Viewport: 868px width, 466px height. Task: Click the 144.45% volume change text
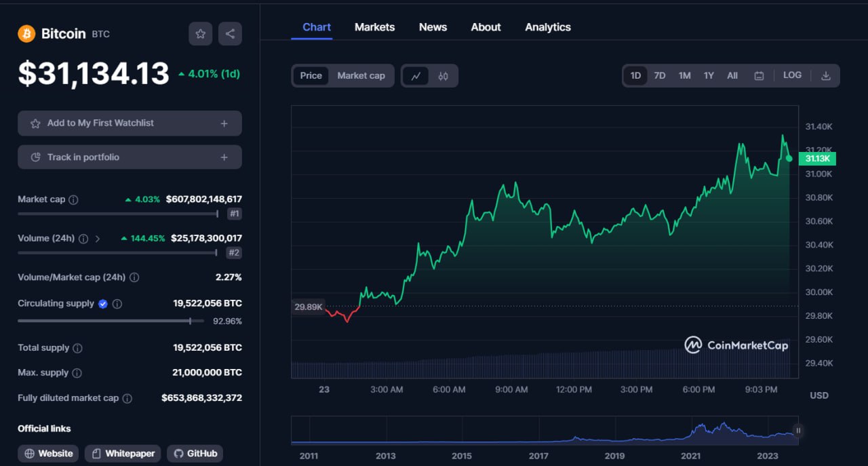click(x=143, y=239)
